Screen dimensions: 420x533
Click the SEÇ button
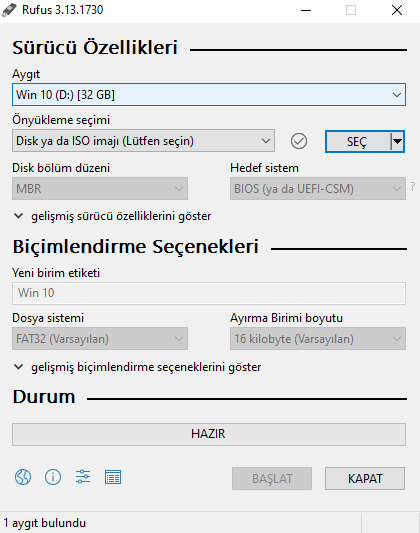point(357,141)
